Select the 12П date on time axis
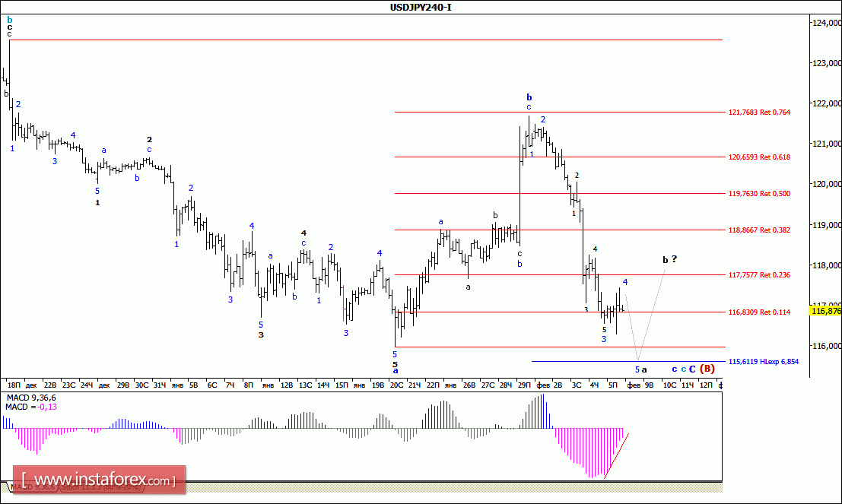 [706, 385]
